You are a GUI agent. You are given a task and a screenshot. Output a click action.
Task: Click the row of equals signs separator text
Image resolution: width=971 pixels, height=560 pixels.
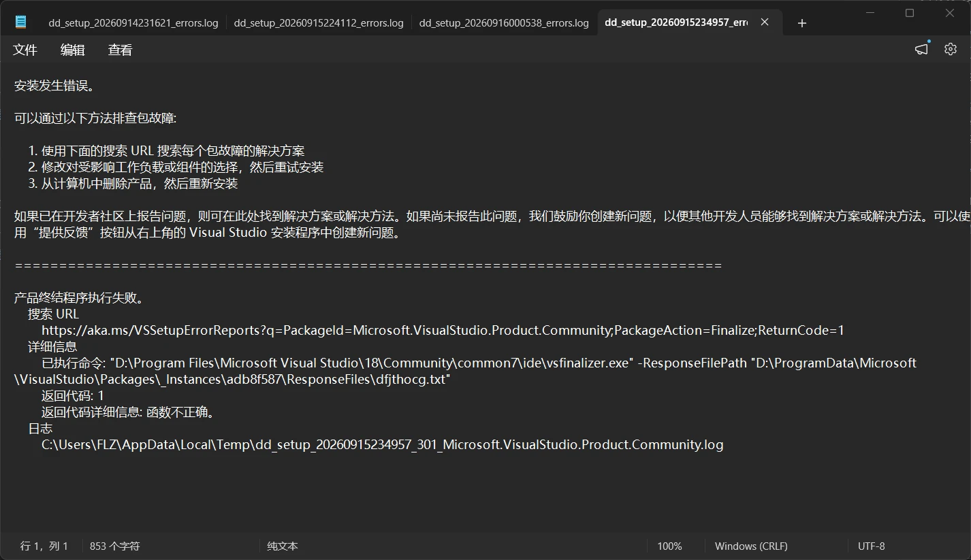point(368,265)
